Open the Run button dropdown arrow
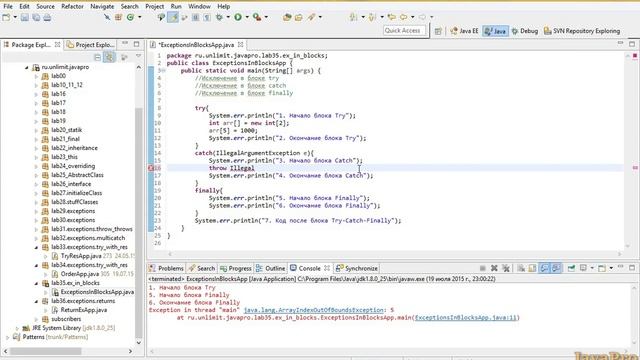Image resolution: width=640 pixels, height=360 pixels. pyautogui.click(x=247, y=17)
